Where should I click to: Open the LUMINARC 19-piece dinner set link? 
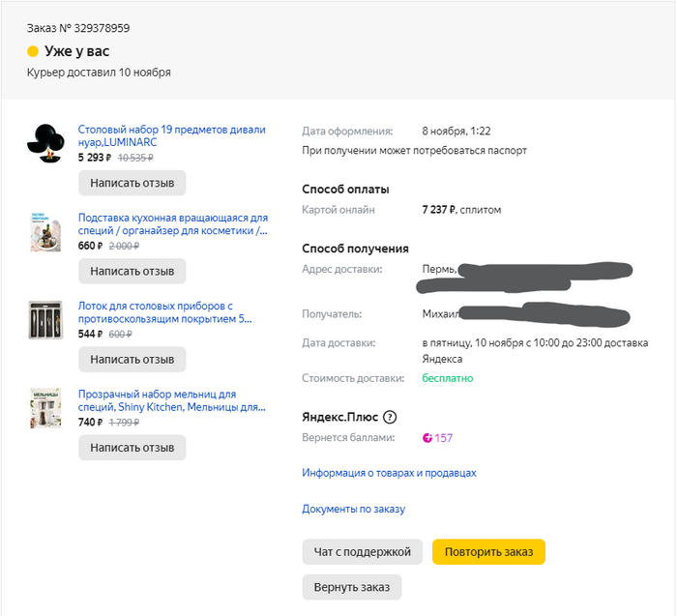tap(171, 135)
